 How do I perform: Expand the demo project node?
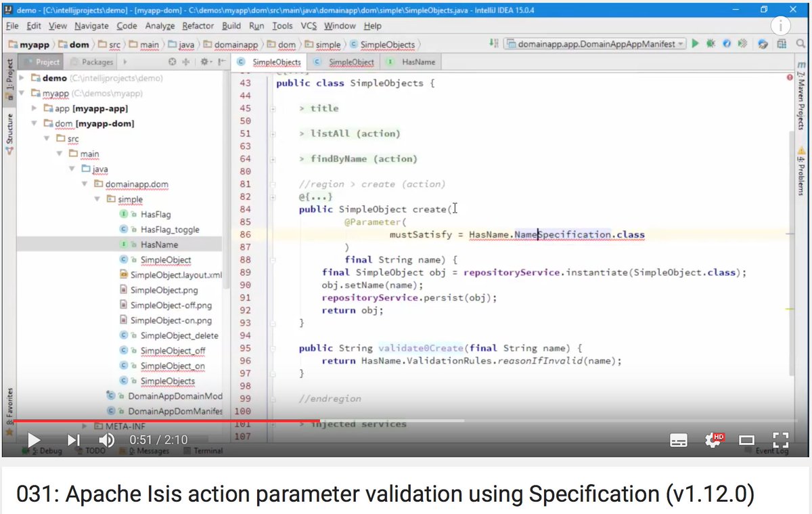point(22,78)
